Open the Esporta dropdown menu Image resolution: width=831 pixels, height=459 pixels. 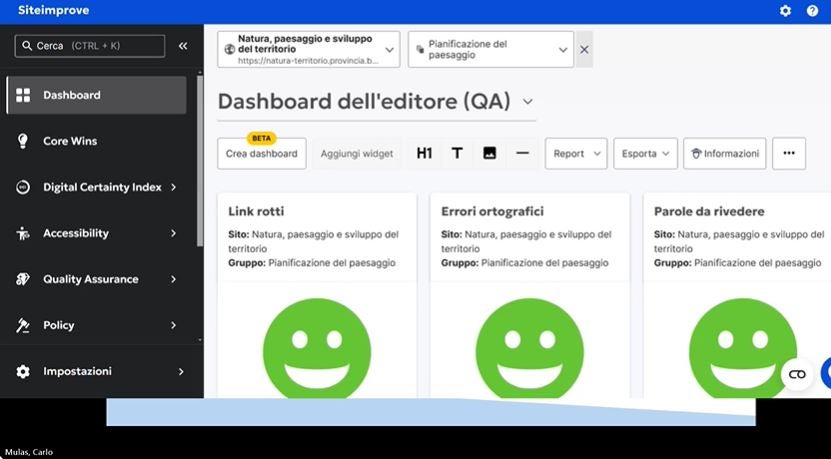[x=645, y=153]
